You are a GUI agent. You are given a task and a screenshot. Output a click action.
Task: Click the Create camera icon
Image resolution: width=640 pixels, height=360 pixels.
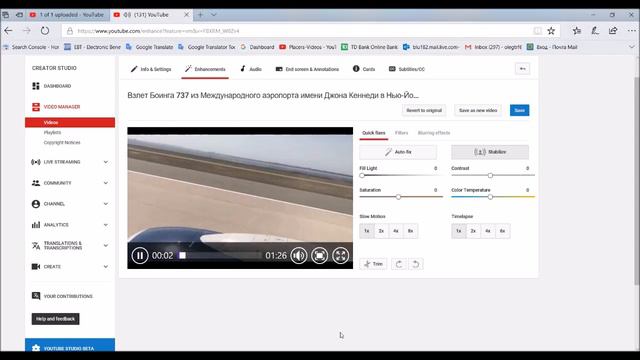(36, 267)
